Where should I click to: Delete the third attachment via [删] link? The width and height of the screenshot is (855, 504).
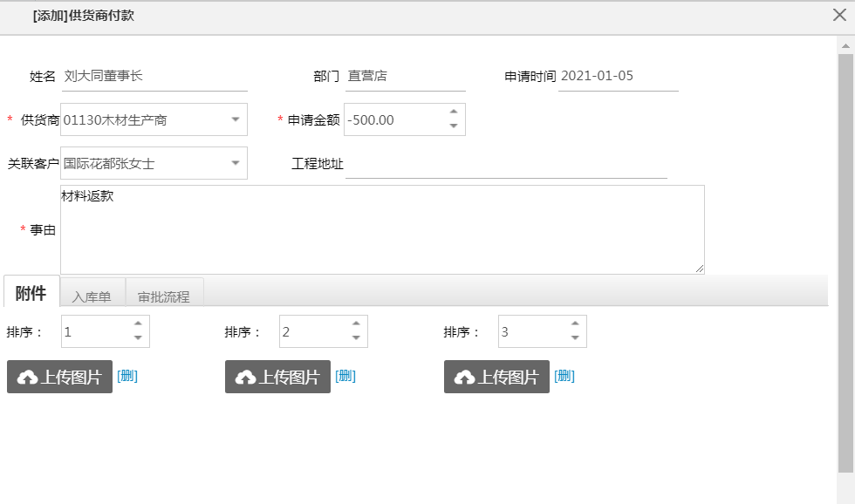[x=564, y=376]
